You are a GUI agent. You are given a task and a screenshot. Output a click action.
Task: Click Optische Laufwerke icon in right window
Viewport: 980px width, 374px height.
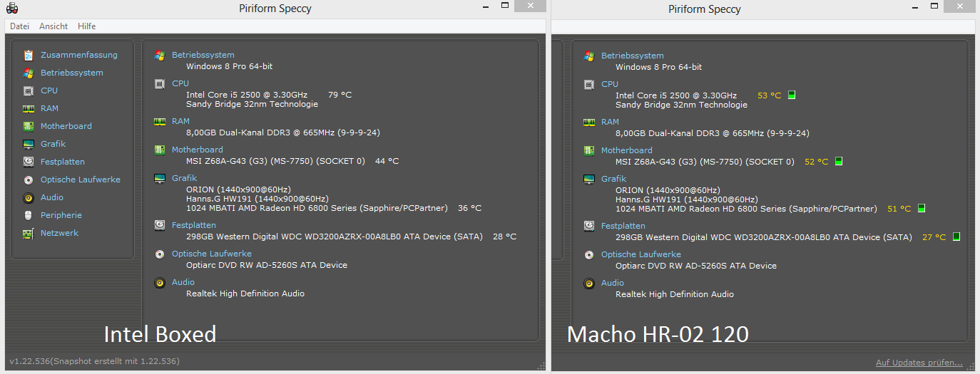tap(589, 254)
